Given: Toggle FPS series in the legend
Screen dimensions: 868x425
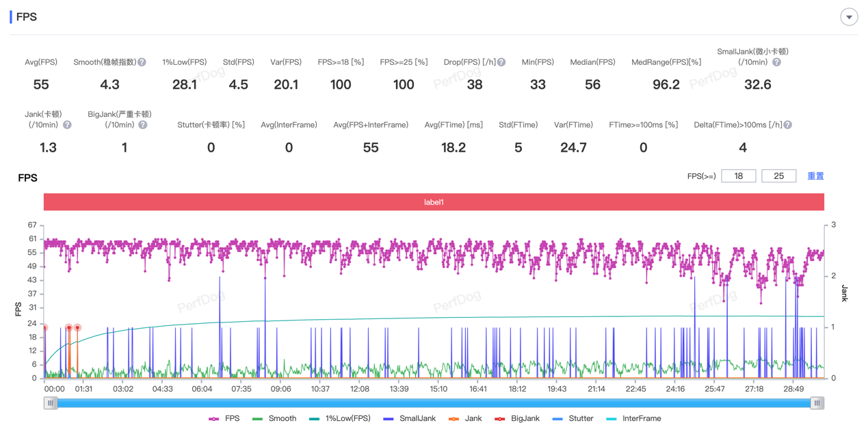Looking at the screenshot, I should pos(224,418).
